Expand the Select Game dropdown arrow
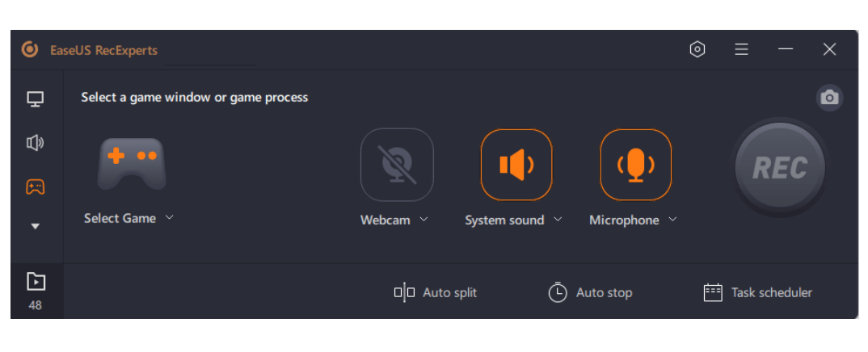868x352 pixels. 170,217
